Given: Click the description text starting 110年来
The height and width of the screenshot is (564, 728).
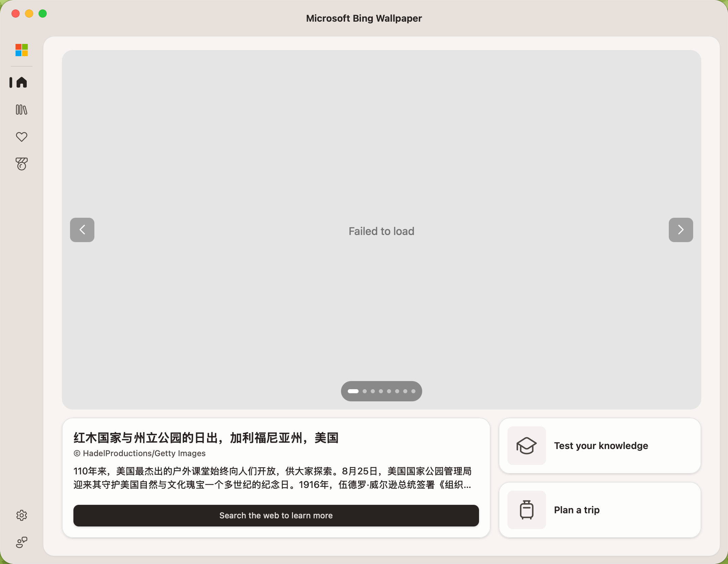Looking at the screenshot, I should click(273, 478).
